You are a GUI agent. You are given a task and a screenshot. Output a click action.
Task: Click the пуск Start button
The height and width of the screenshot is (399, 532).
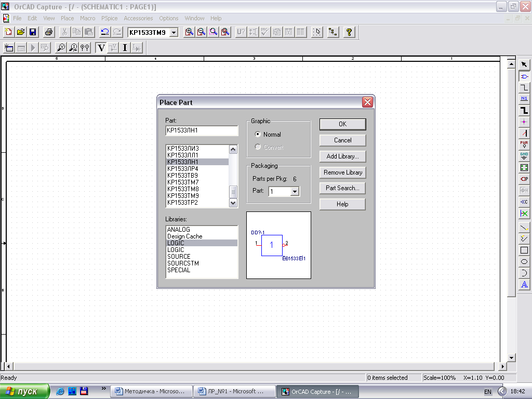pos(25,391)
